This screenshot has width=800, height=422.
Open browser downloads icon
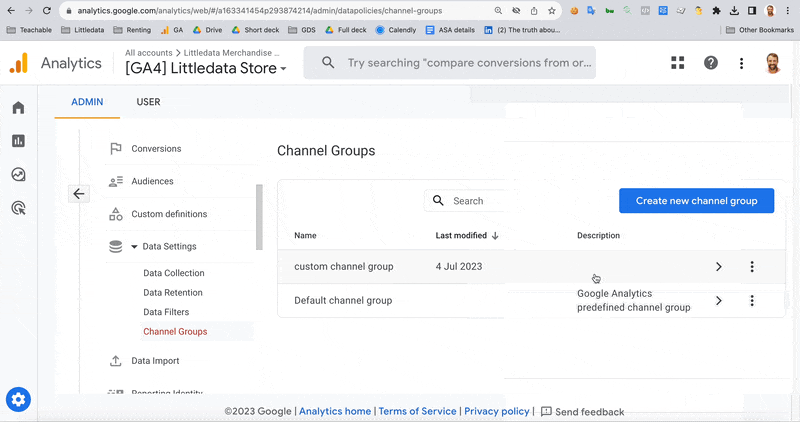pos(734,11)
